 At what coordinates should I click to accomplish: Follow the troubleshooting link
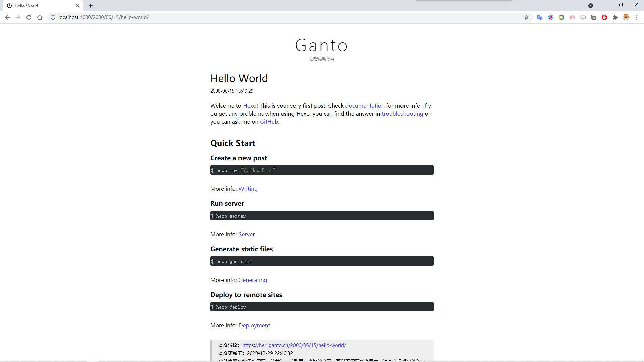[x=402, y=114]
